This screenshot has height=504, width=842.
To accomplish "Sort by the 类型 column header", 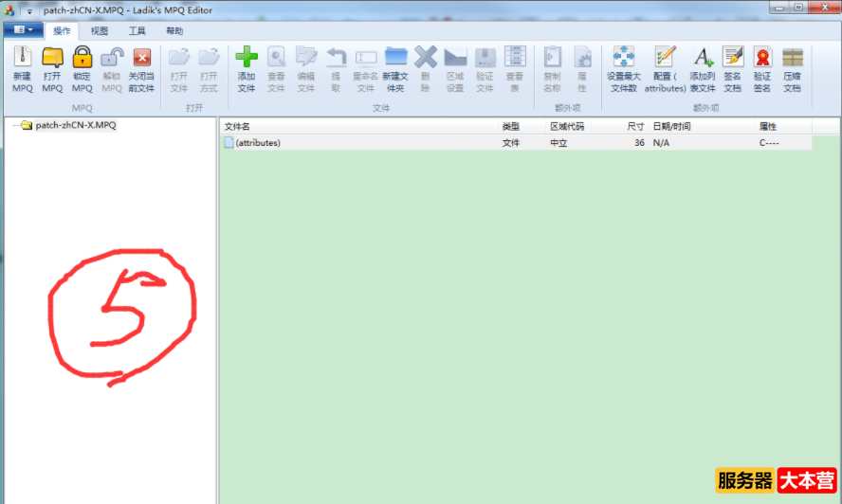I will 522,127.
